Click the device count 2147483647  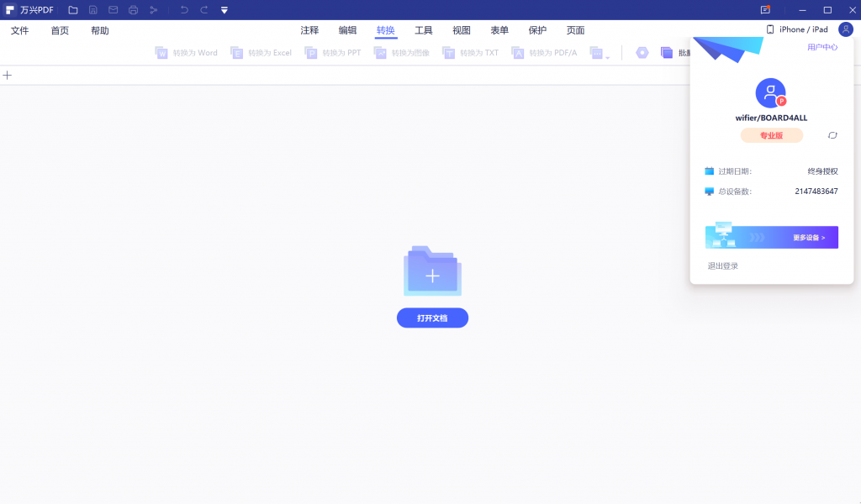816,192
